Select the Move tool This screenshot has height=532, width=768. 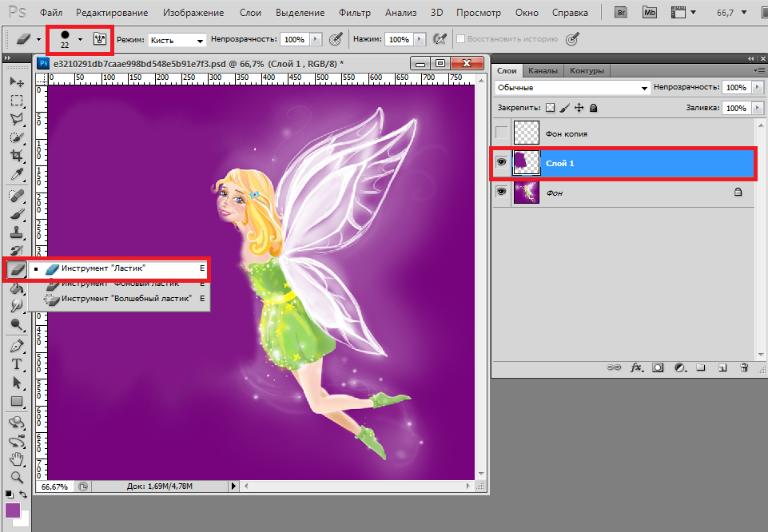coord(17,81)
